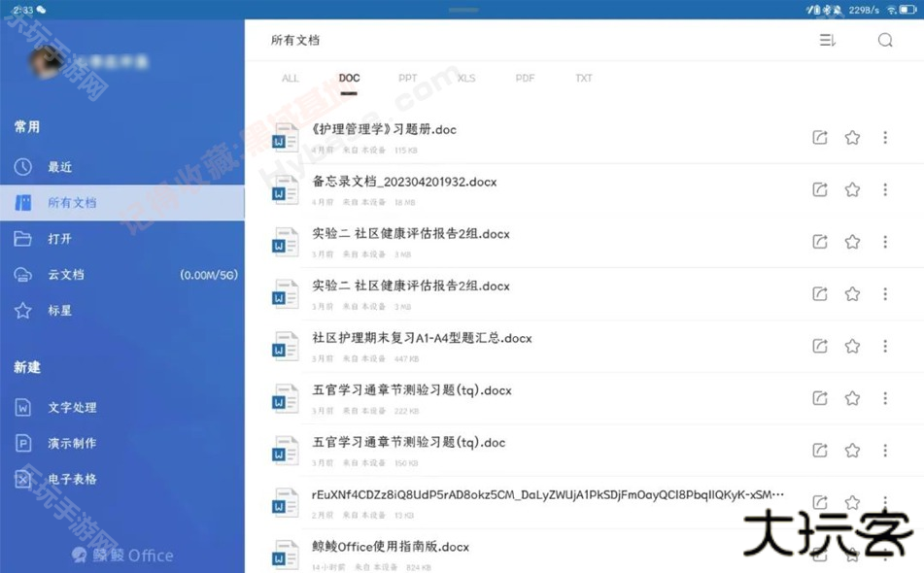Open three-dot menu for 五官学习通章节测验习题(tq).docx
The height and width of the screenshot is (573, 924).
coord(886,398)
